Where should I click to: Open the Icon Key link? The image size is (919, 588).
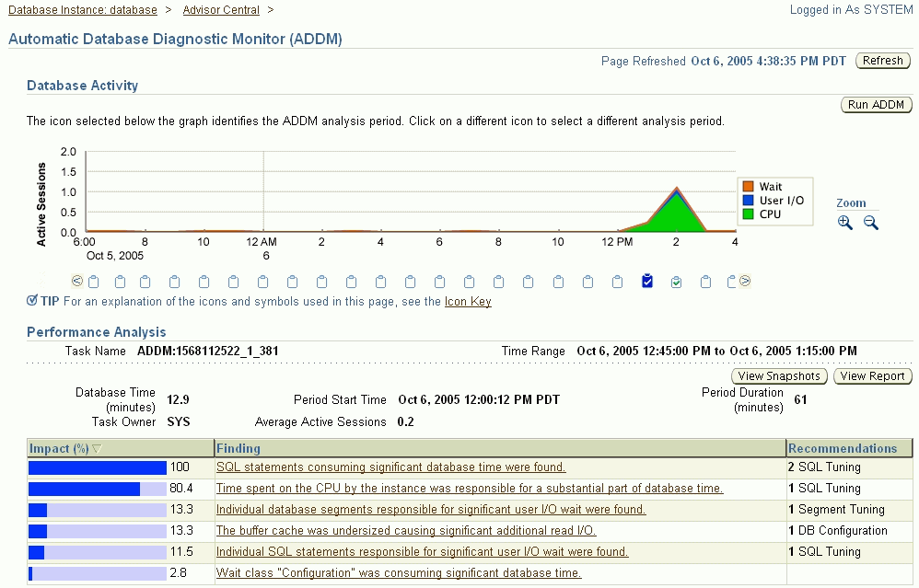coord(470,302)
